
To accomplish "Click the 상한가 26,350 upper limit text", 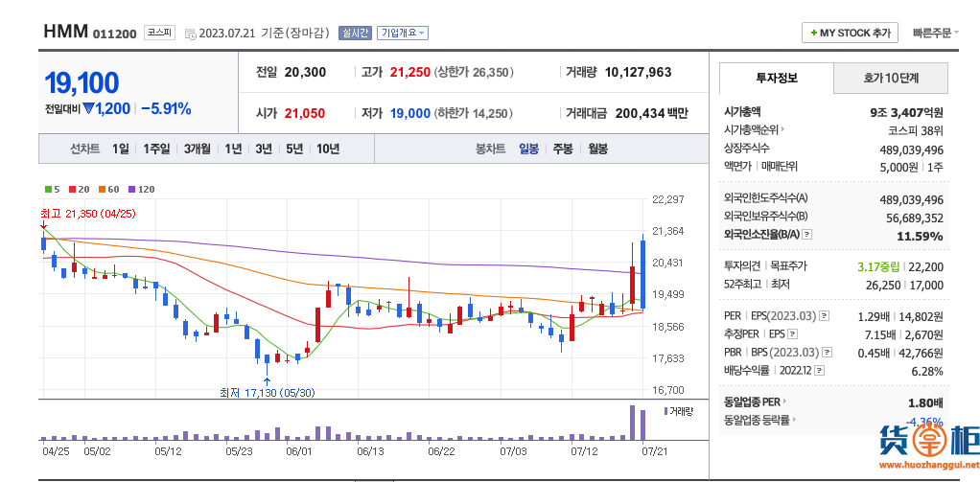I will tap(474, 73).
